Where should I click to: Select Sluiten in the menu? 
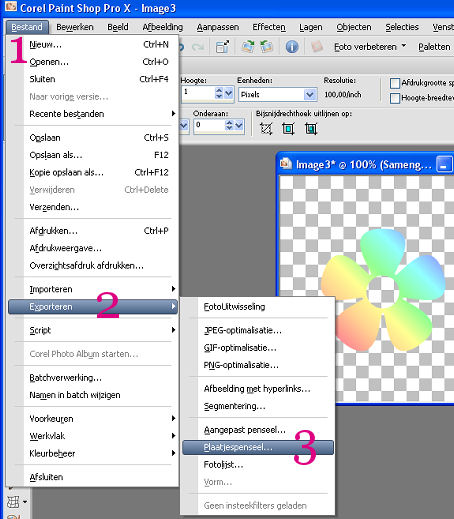click(x=93, y=79)
